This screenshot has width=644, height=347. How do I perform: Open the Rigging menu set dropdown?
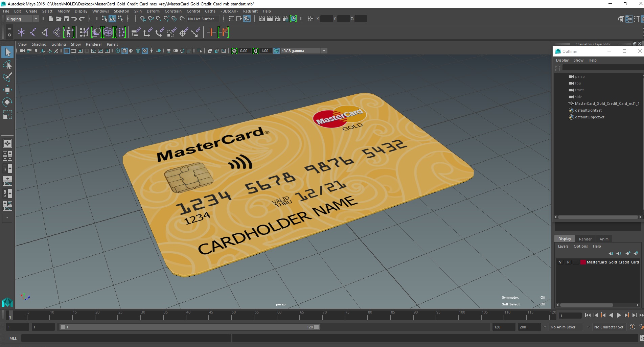pos(22,19)
